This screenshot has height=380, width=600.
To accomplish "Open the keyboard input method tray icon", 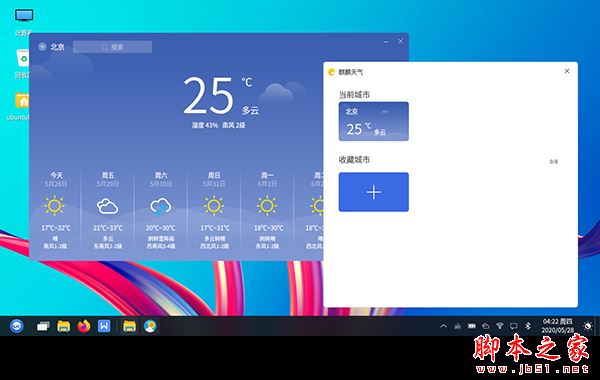I will tap(458, 326).
